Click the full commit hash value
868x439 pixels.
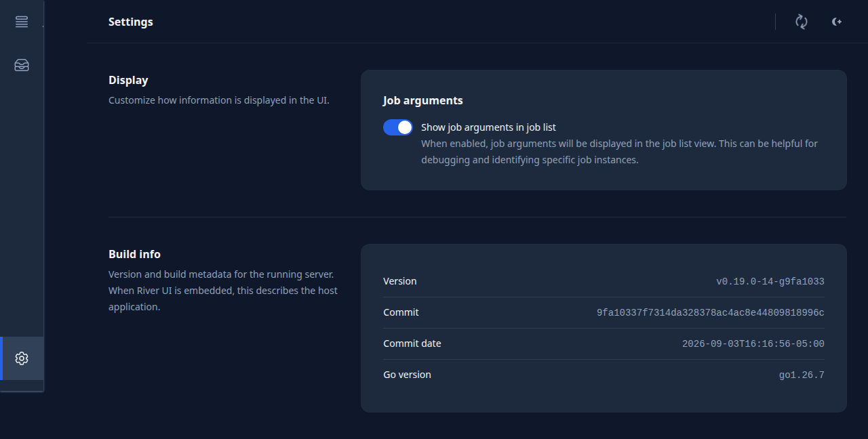711,312
